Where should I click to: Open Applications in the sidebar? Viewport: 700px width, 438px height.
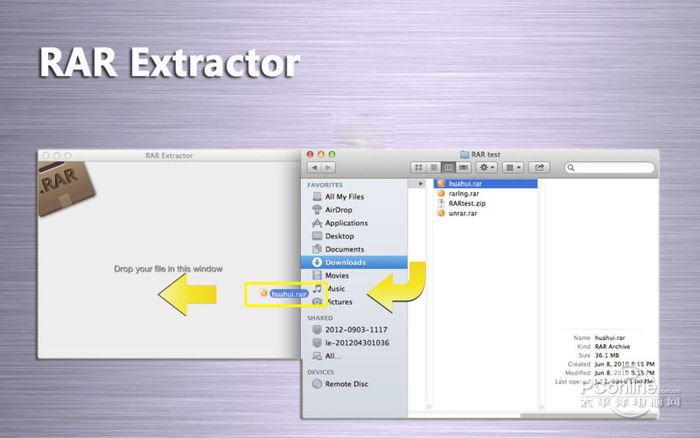click(346, 223)
